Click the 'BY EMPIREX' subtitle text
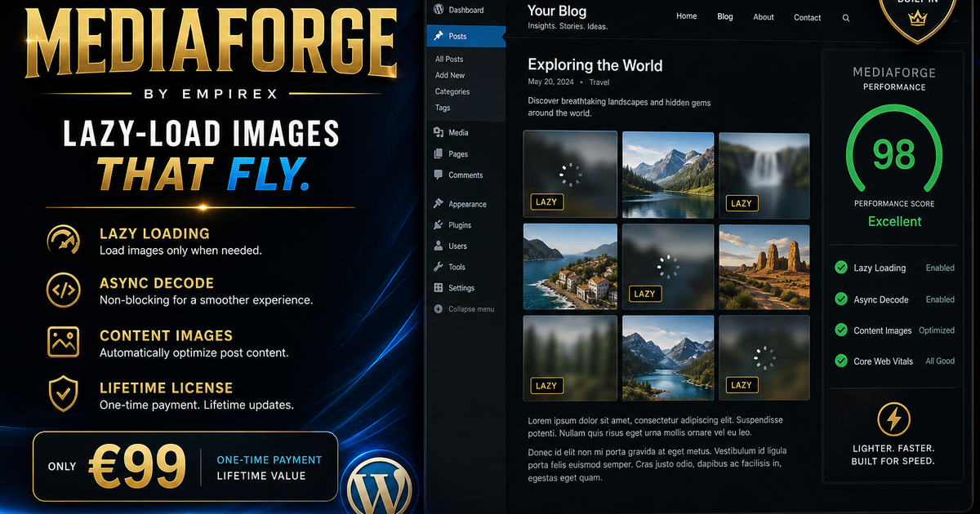The image size is (980, 514). click(x=211, y=94)
